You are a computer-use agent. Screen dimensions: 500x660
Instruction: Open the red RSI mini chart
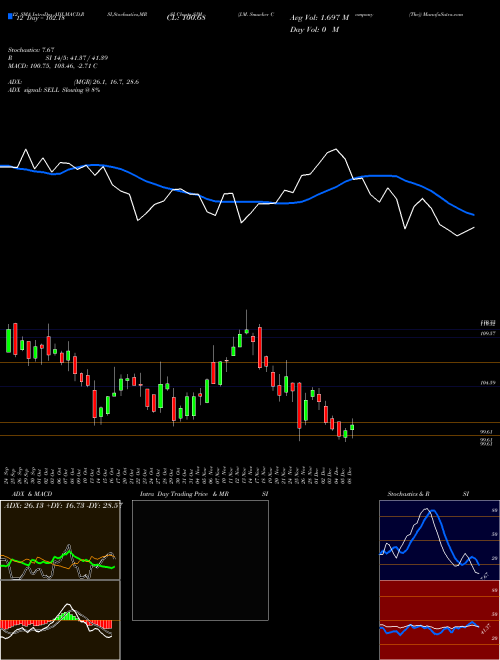(x=439, y=620)
